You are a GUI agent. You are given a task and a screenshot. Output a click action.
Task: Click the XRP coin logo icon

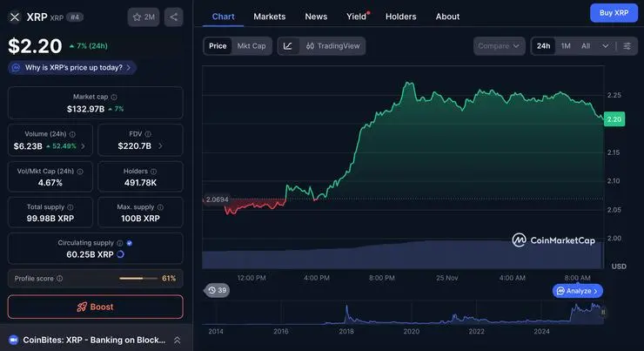click(15, 17)
